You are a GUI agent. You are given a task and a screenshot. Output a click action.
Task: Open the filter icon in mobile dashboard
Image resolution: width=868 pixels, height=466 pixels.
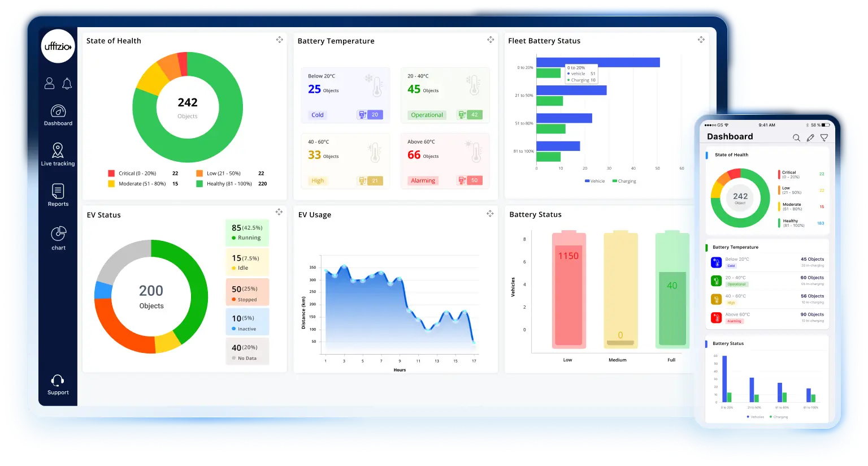tap(824, 137)
